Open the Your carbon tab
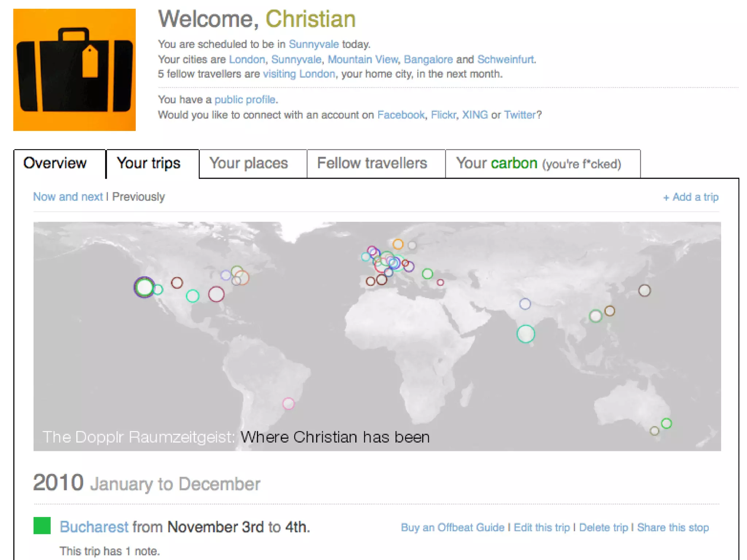The height and width of the screenshot is (560, 747). [539, 163]
